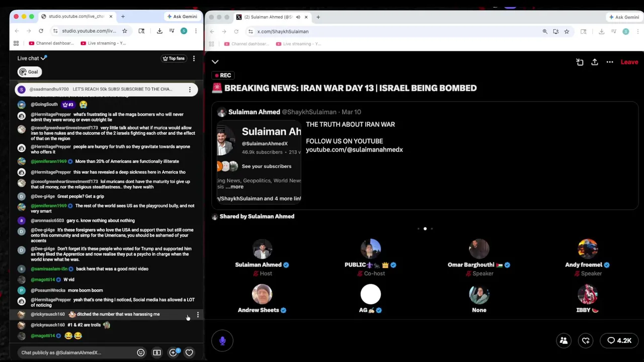Click username @HermitagePrepper on 'maga boomers' message
This screenshot has height=362, width=644.
51,115
